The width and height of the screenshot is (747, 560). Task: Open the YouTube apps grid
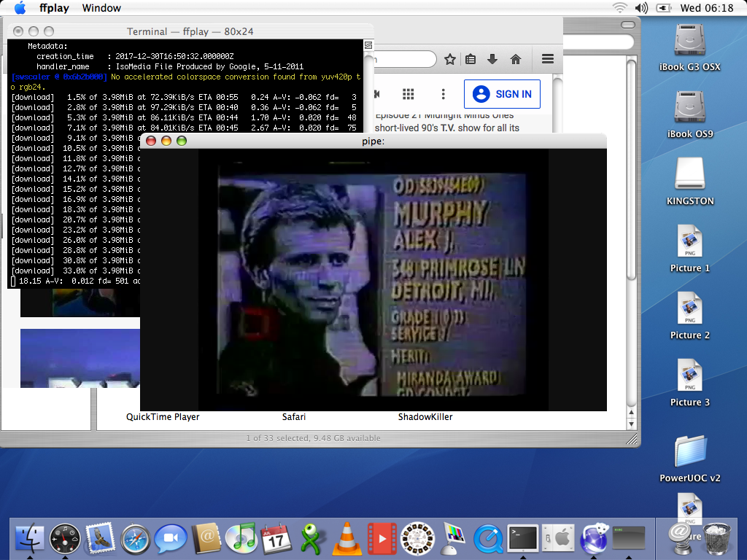click(x=409, y=94)
